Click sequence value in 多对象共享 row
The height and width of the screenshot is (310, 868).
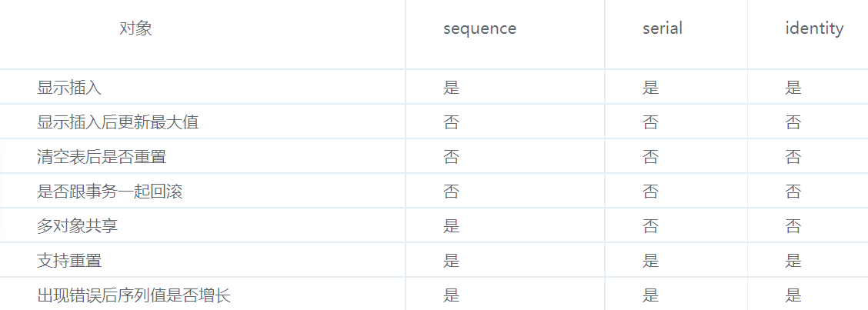452,226
